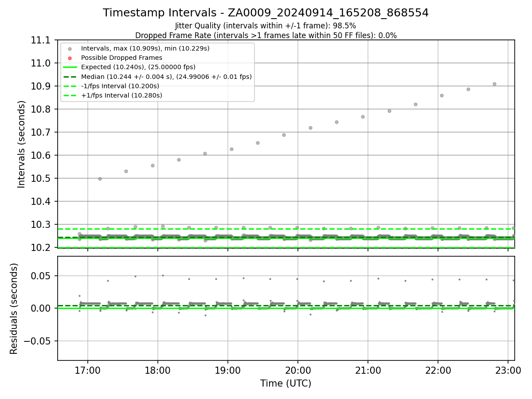Click x-axis tick label "20:00"

[x=298, y=370]
